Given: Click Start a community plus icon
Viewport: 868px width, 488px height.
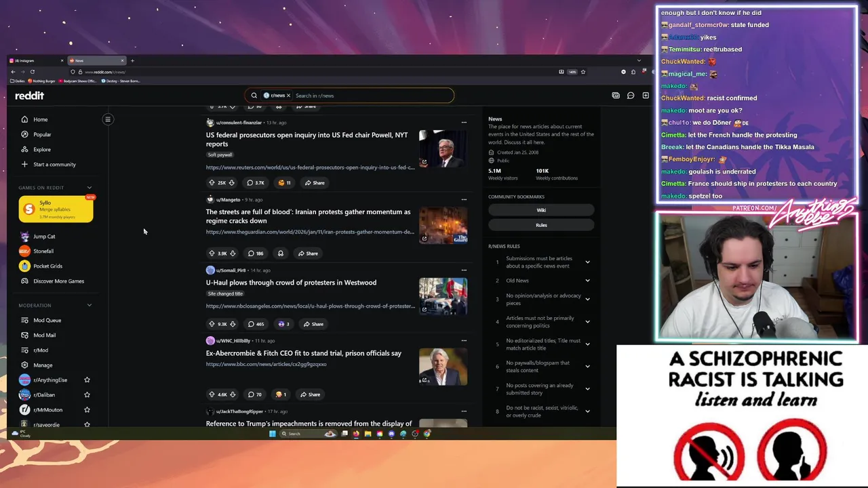Looking at the screenshot, I should (24, 164).
